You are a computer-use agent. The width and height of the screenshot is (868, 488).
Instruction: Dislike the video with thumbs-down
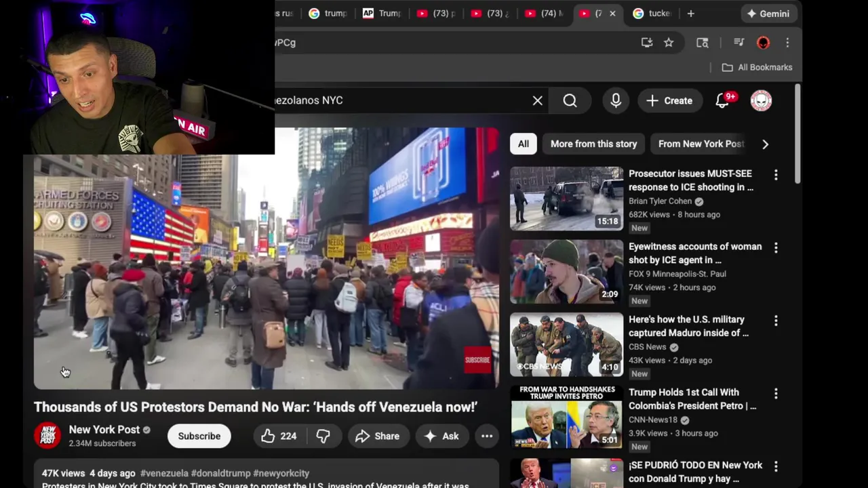[x=323, y=436]
